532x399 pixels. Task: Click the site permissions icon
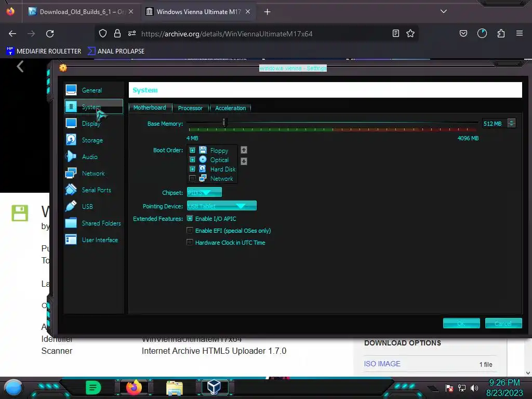click(x=132, y=33)
